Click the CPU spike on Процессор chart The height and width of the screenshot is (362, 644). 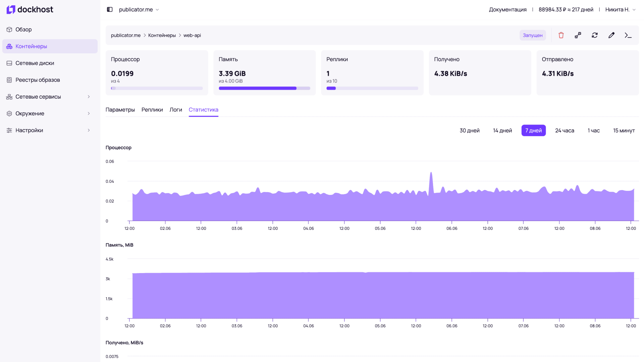[431, 174]
